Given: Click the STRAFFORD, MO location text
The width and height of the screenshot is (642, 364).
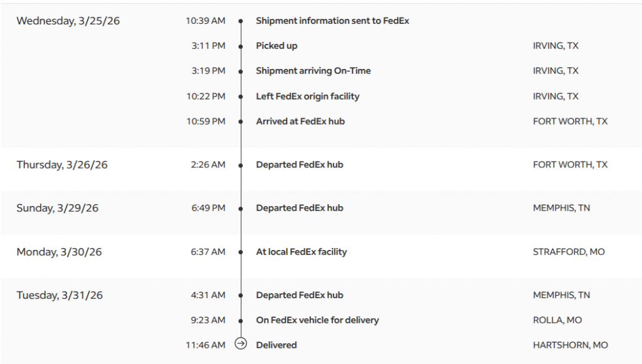Looking at the screenshot, I should coord(569,252).
